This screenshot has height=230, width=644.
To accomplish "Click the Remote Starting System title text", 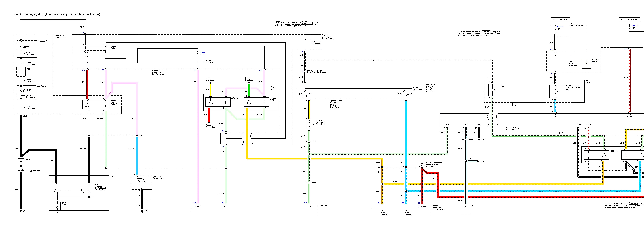I will (56, 14).
